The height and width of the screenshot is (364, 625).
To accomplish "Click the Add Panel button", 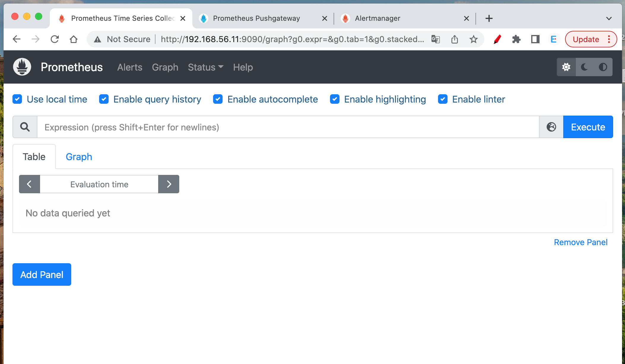I will [42, 274].
